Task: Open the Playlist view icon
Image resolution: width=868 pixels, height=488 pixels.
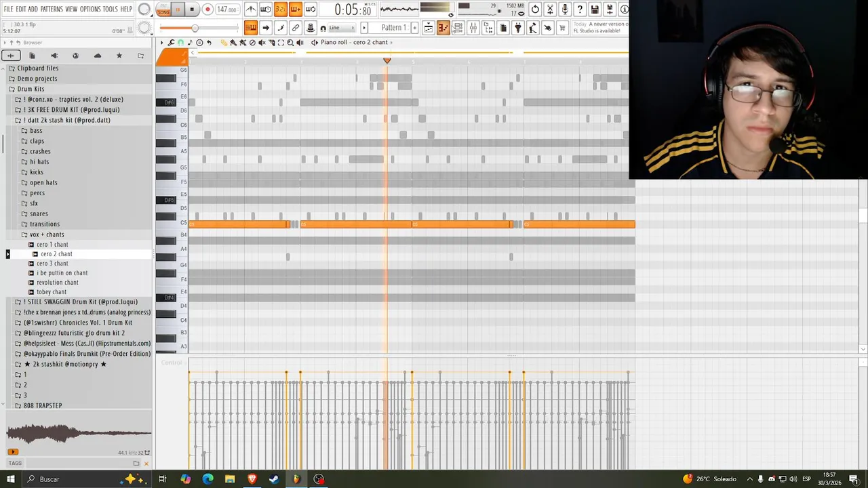Action: [429, 28]
